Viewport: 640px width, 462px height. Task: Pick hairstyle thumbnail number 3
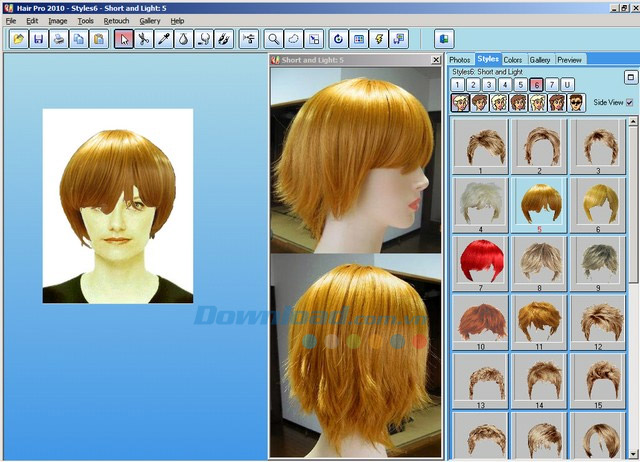click(x=598, y=146)
